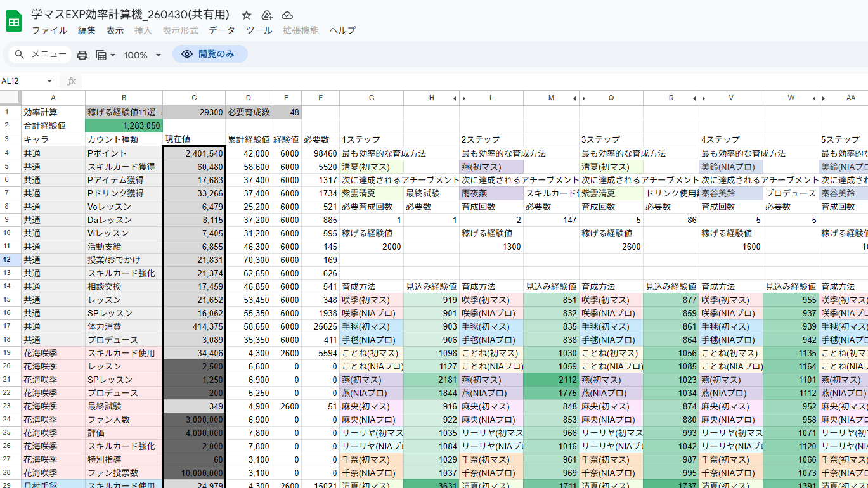This screenshot has height=488, width=868.
Task: Select the 雨夜燕 cell
Action: [491, 193]
